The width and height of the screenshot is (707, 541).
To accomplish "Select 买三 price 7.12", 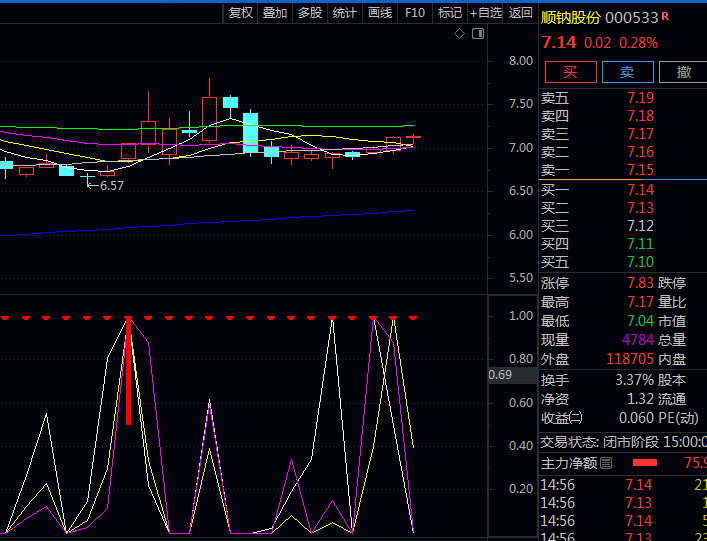I will tap(641, 226).
